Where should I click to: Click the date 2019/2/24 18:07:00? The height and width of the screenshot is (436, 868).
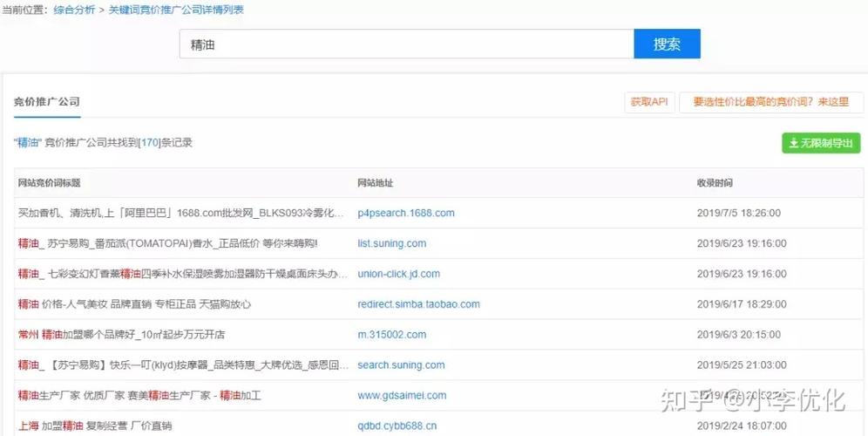pos(742,426)
